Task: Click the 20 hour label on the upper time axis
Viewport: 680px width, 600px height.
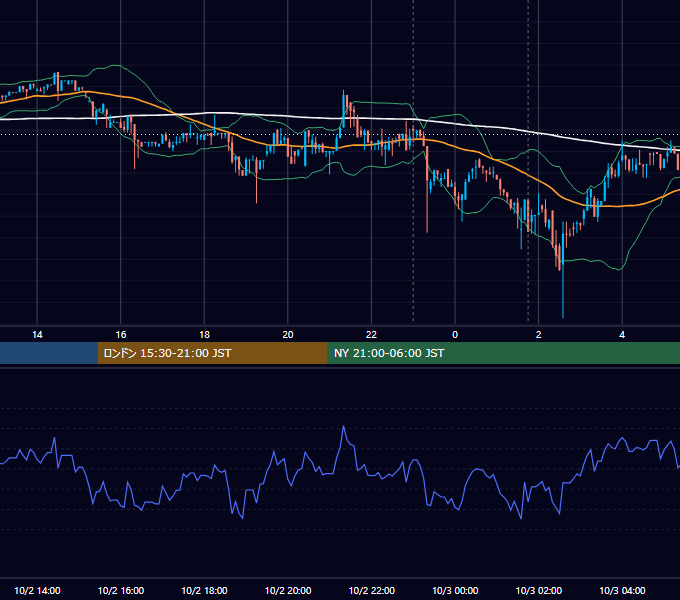Action: [x=288, y=335]
